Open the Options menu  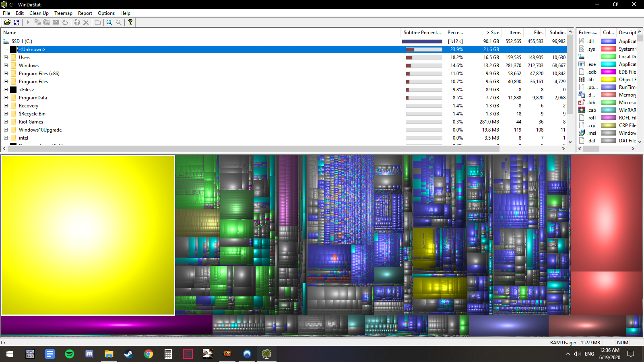[106, 13]
